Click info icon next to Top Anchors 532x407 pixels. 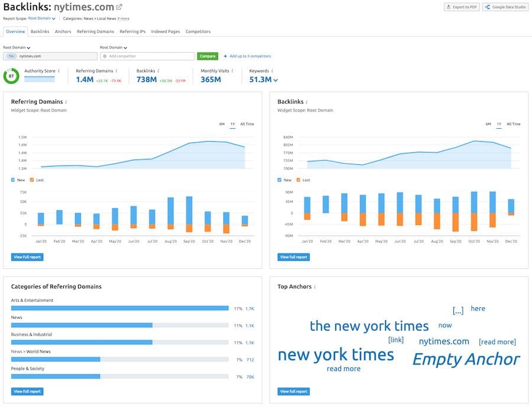coord(315,287)
